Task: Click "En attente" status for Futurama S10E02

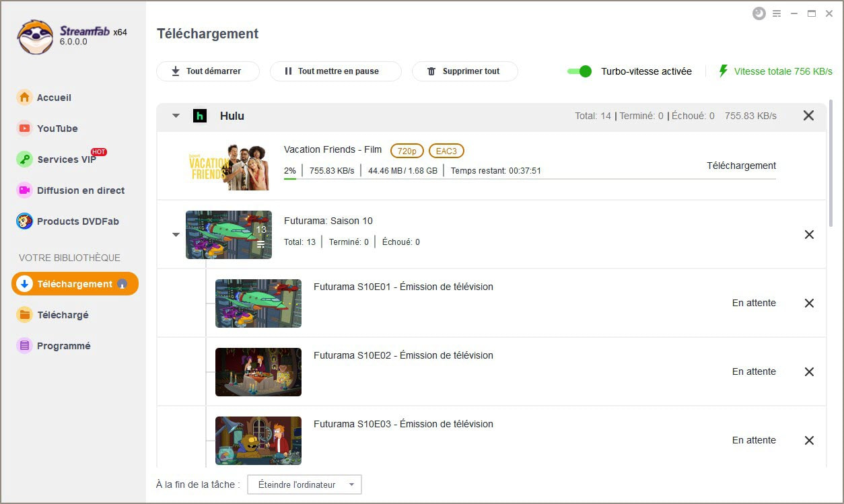Action: point(754,371)
